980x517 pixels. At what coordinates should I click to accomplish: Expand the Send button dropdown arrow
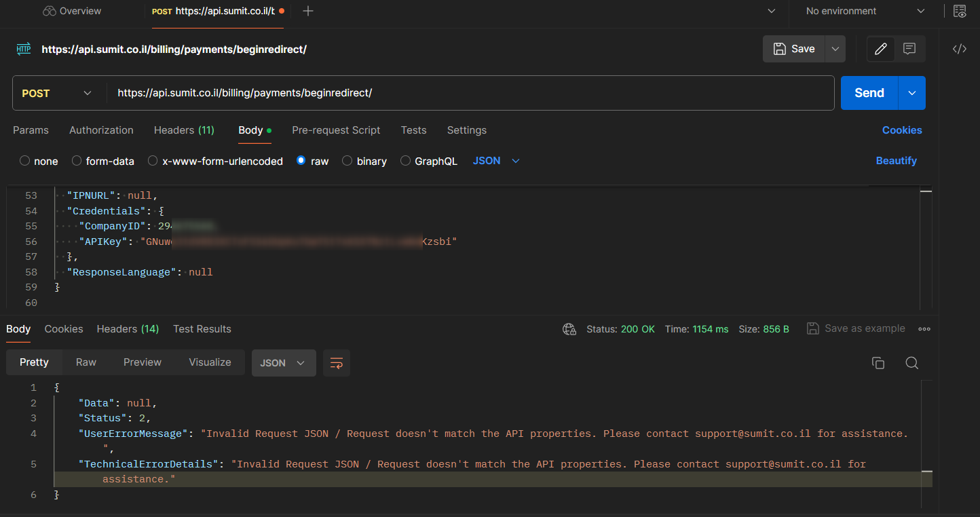[x=912, y=93]
